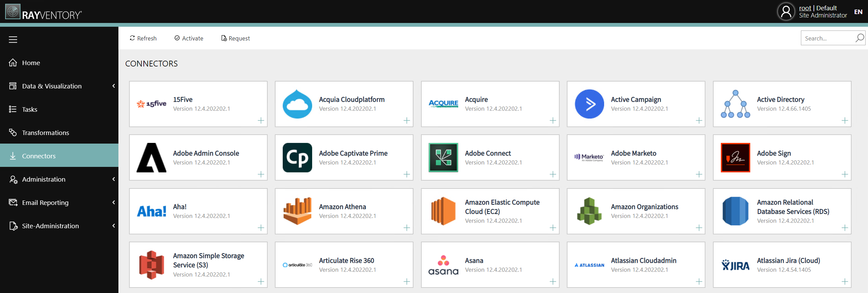
Task: Click plus on Adobe Marketo card
Action: pos(699,174)
